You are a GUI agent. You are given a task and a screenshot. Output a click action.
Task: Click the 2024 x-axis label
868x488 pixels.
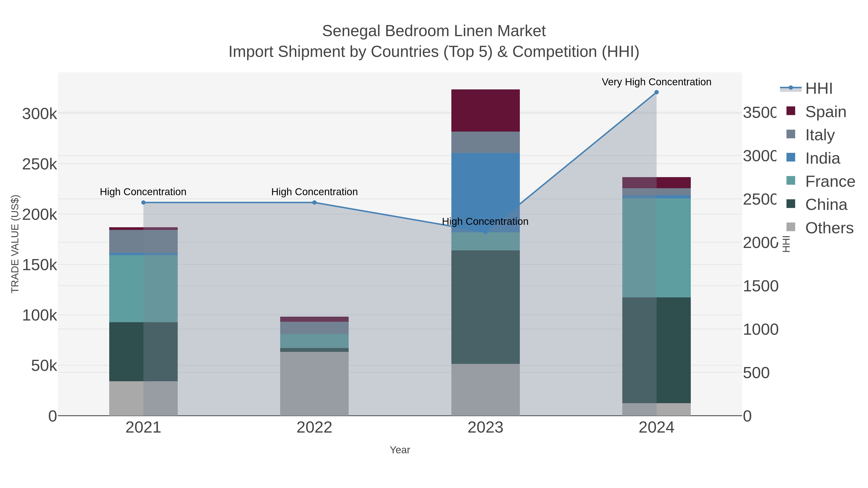tap(656, 427)
